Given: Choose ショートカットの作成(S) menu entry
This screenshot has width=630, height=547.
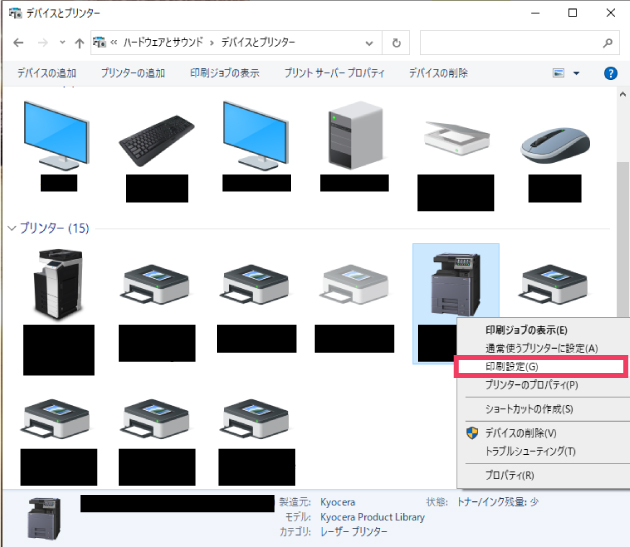Looking at the screenshot, I should point(529,409).
